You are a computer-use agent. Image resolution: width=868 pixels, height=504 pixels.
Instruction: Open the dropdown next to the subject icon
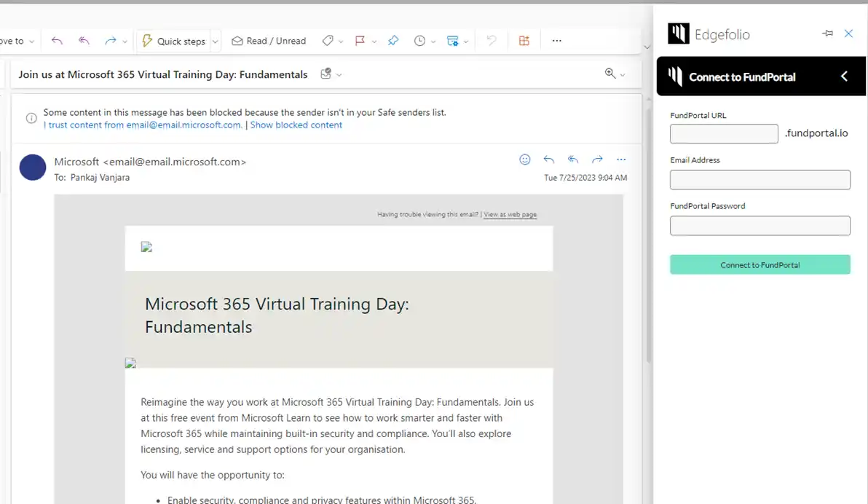coord(339,75)
